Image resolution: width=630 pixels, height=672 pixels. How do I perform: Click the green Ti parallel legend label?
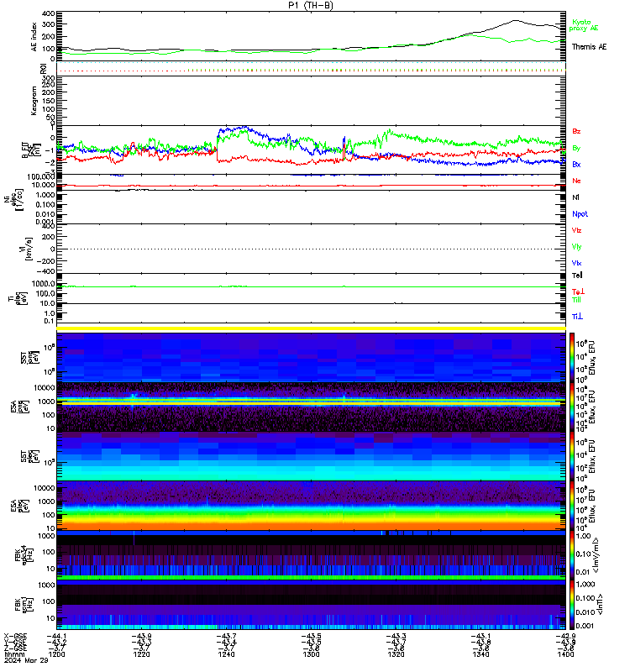point(576,300)
